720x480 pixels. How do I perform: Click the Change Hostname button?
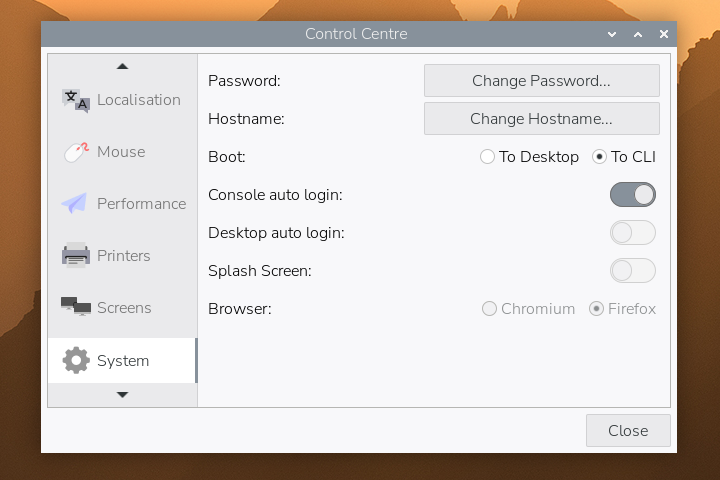[542, 119]
